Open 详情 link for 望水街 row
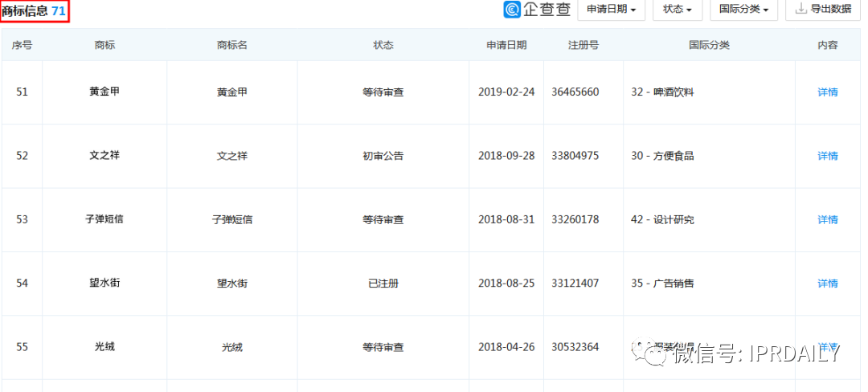The height and width of the screenshot is (392, 868). point(828,283)
